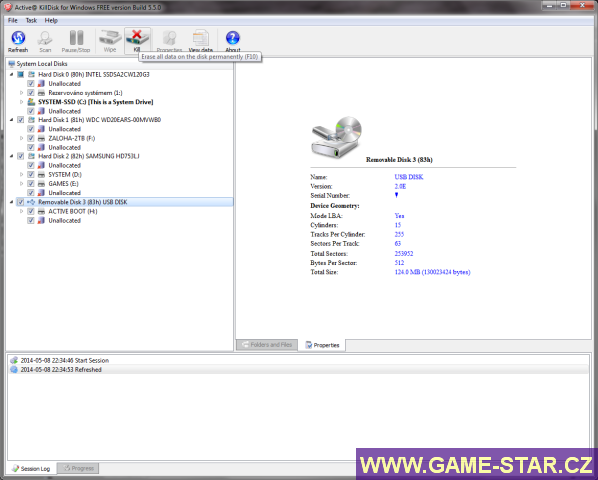
Task: Collapse the Hard Disk 2 tree node
Action: [11, 156]
